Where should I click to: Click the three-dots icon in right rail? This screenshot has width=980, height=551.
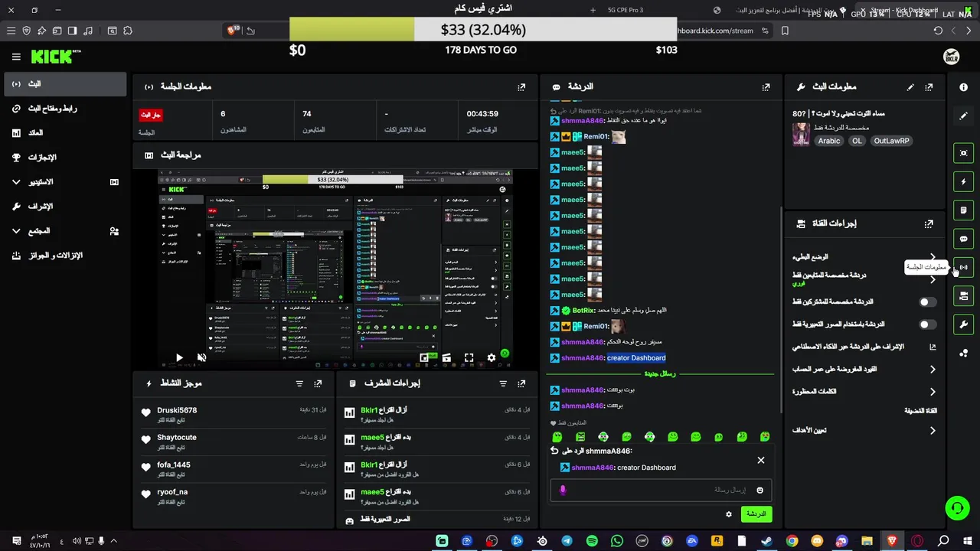(x=963, y=352)
